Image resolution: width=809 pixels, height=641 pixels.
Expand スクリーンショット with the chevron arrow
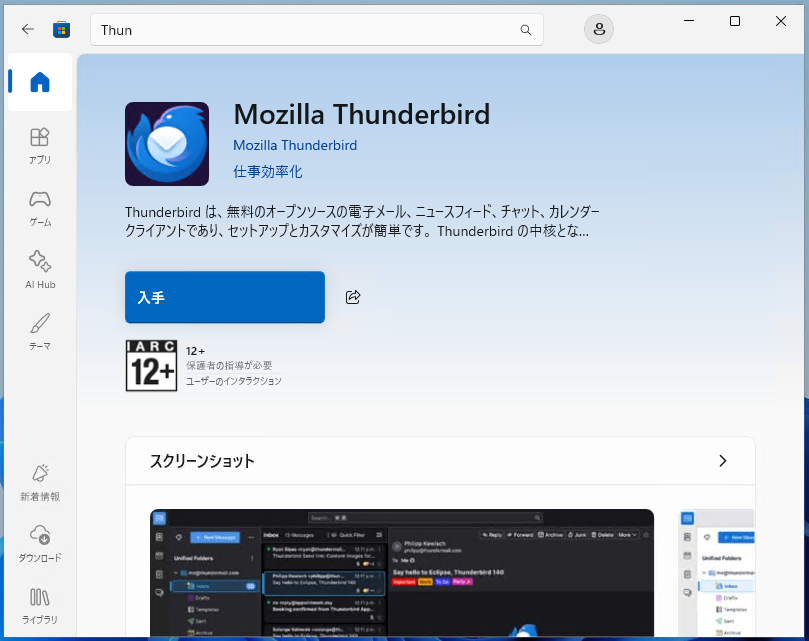pyautogui.click(x=722, y=461)
